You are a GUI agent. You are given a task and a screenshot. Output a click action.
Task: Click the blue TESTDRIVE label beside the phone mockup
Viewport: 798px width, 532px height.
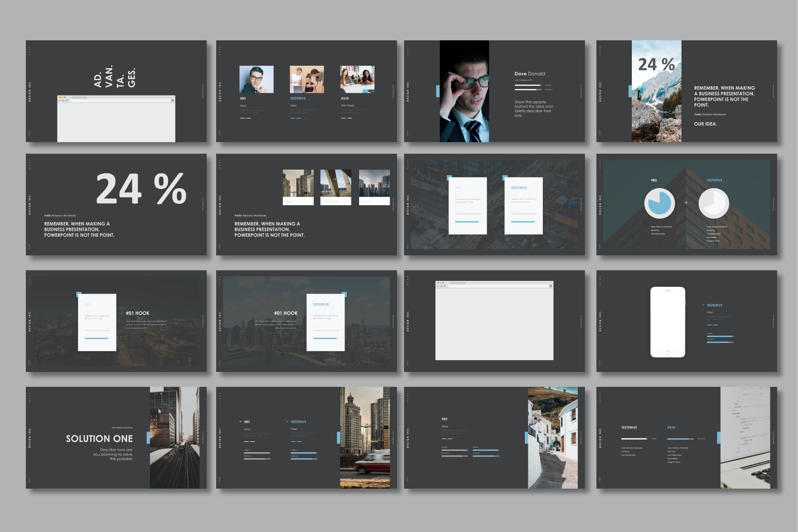coord(714,305)
